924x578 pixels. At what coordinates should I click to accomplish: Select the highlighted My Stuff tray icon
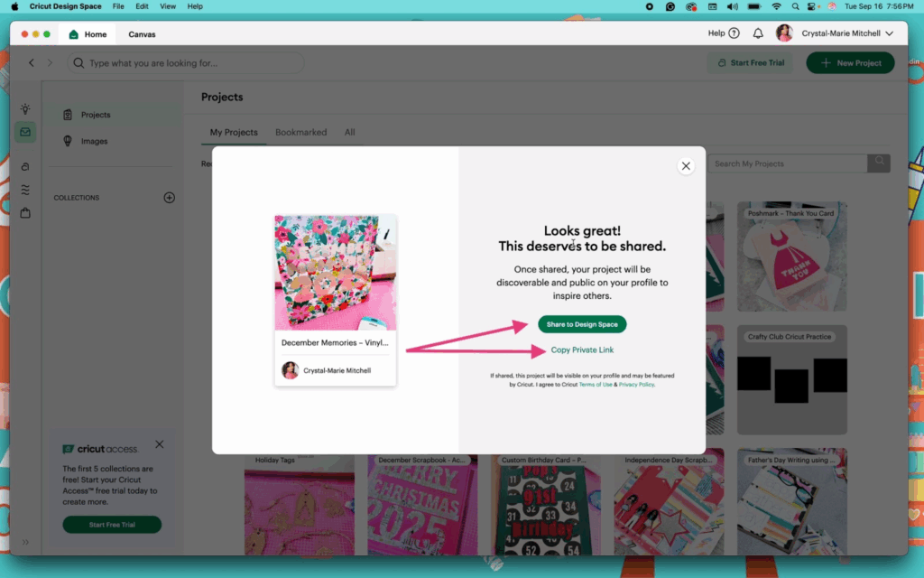25,132
